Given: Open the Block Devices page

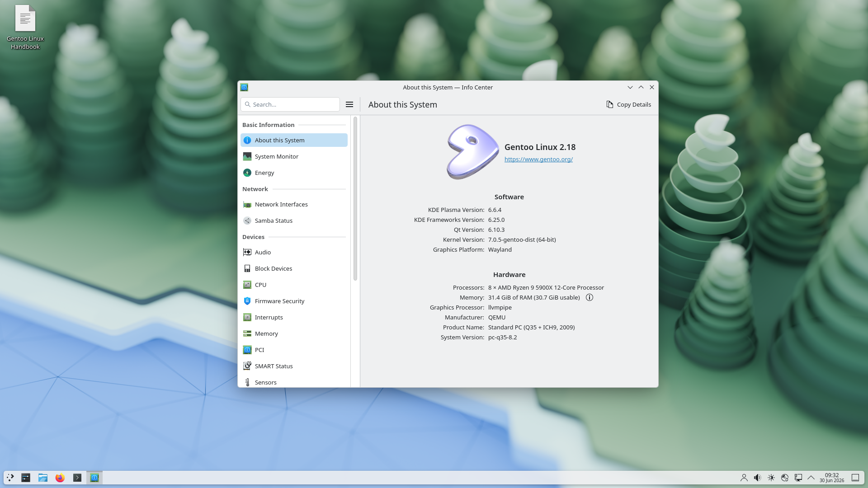Looking at the screenshot, I should point(294,268).
